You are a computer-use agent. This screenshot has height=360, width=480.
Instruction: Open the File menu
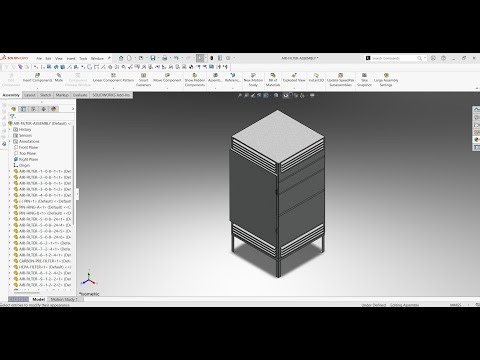[x=39, y=58]
